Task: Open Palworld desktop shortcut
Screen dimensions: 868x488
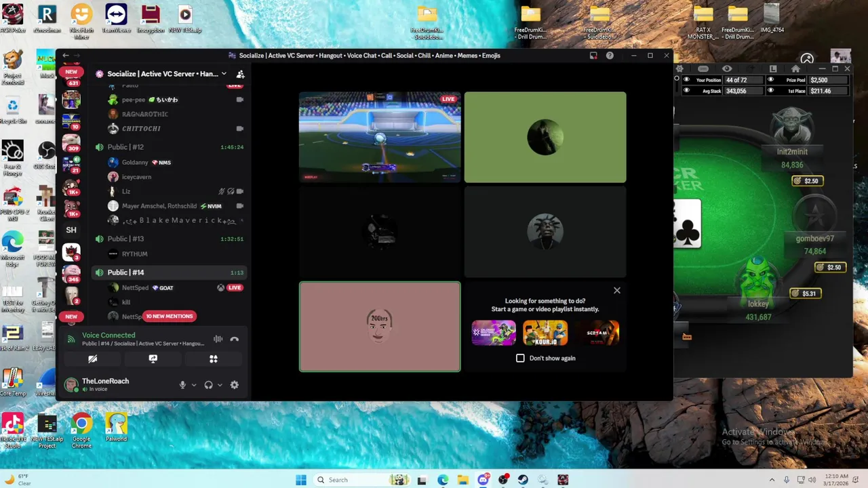Action: [116, 428]
